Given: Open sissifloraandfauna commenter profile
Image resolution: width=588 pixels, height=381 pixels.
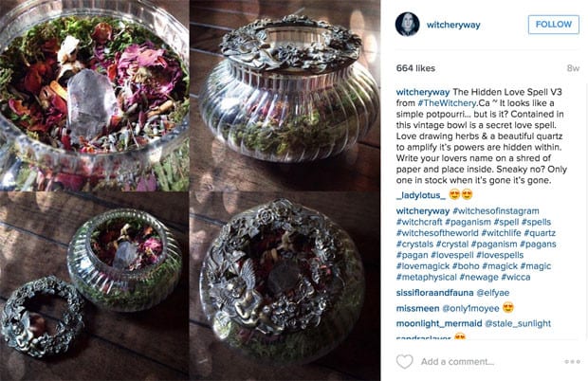Looking at the screenshot, I should pyautogui.click(x=434, y=293).
